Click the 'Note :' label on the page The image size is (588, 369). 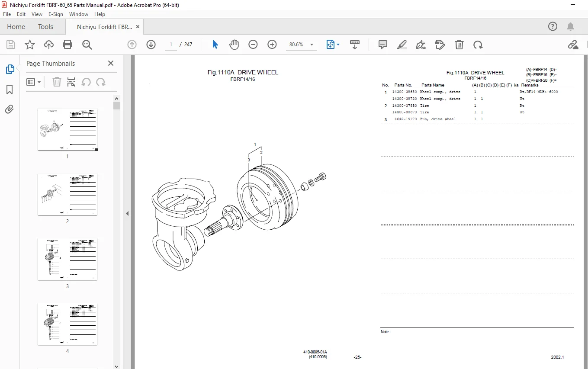[386, 332]
